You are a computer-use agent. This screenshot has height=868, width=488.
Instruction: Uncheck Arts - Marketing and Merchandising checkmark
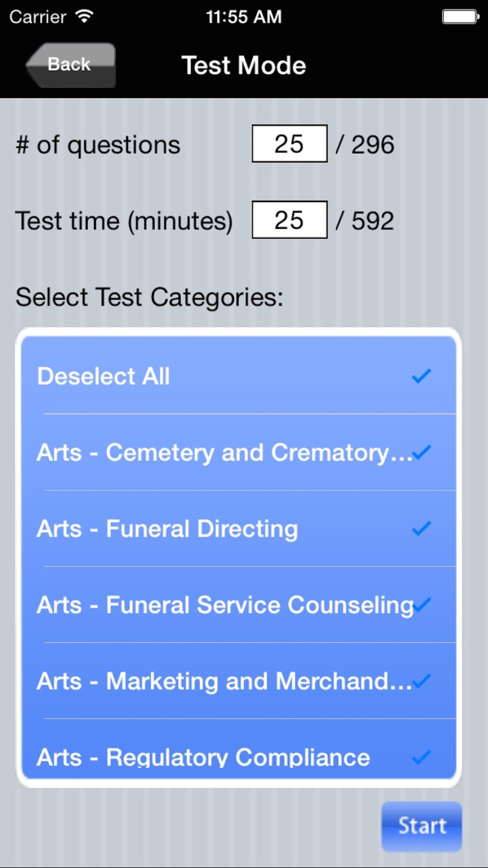click(421, 681)
